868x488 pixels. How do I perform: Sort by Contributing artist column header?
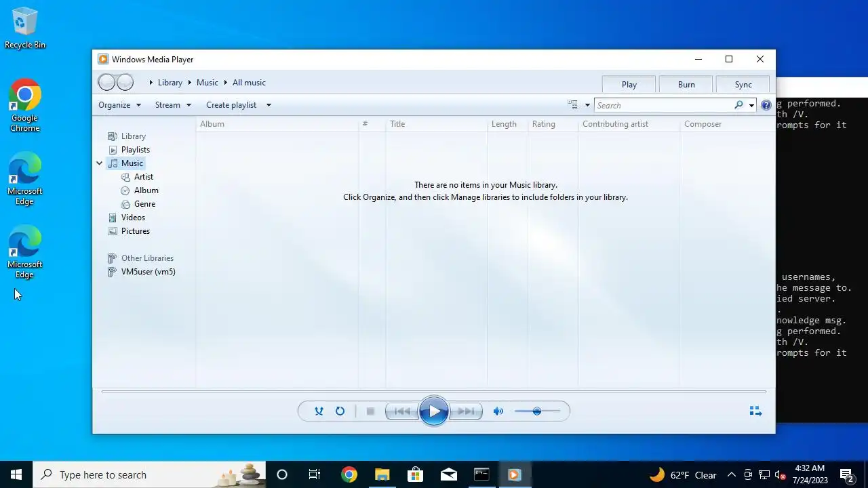pyautogui.click(x=629, y=124)
